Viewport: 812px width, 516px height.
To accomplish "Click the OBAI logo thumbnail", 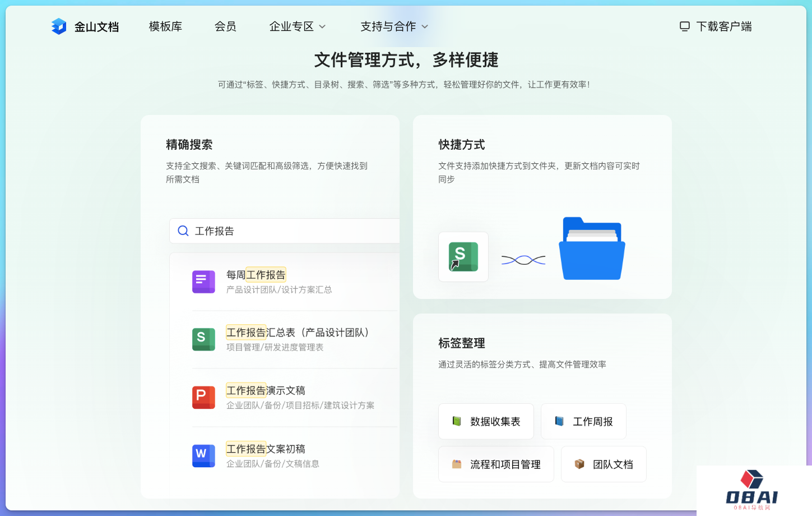I will pyautogui.click(x=751, y=490).
